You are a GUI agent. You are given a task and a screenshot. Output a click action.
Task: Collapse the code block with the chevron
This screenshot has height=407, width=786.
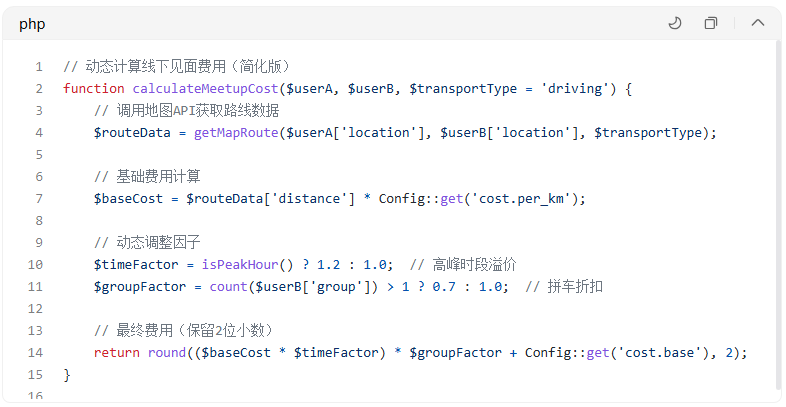(757, 23)
